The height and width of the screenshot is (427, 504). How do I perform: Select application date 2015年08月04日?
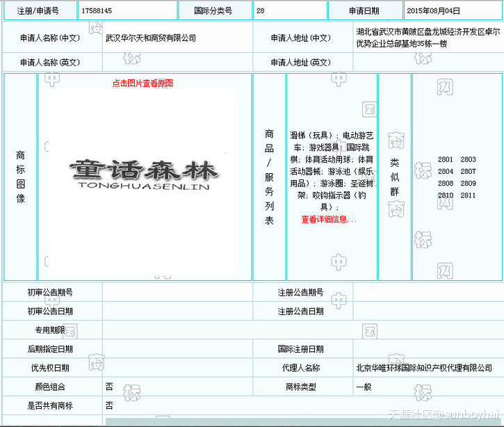(x=433, y=10)
